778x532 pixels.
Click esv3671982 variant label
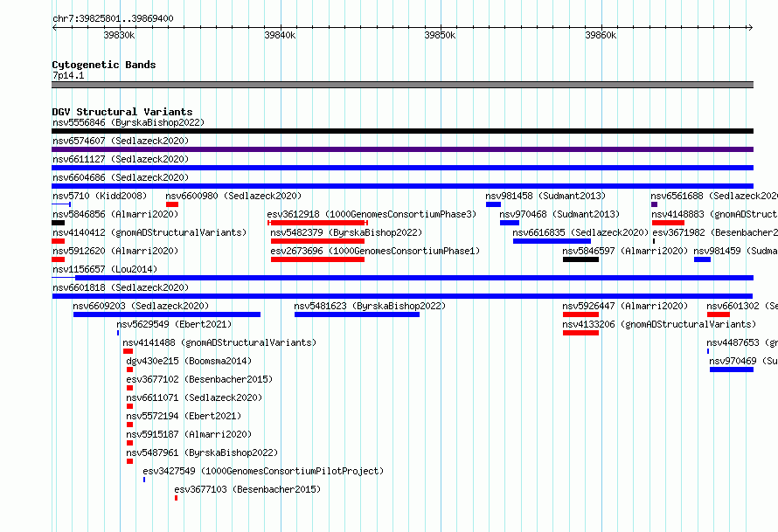click(x=715, y=232)
